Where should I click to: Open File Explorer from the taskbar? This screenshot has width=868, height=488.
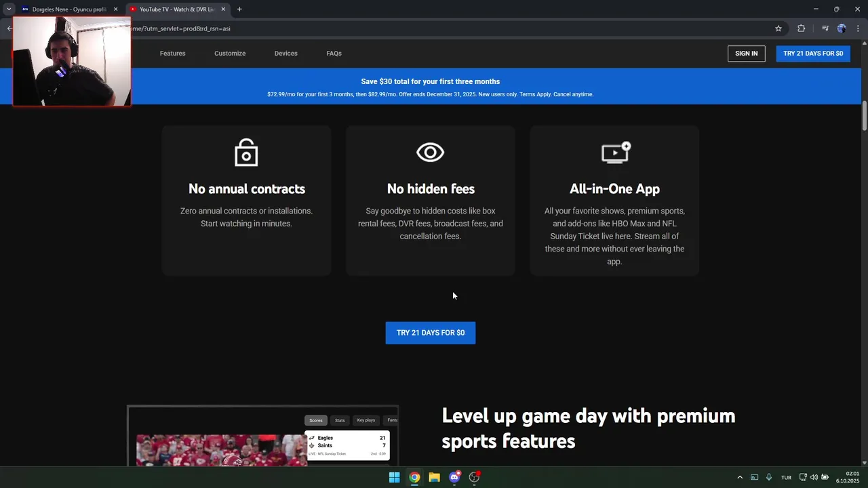[x=434, y=477]
